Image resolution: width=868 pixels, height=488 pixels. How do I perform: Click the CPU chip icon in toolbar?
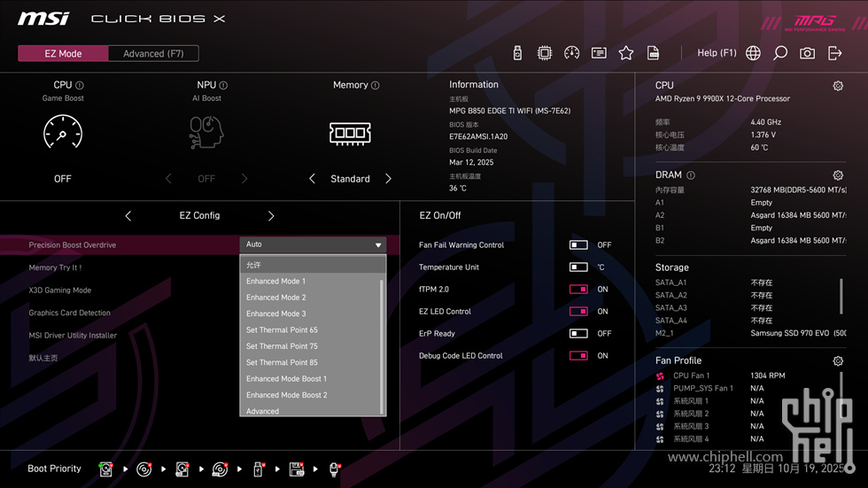[x=545, y=53]
